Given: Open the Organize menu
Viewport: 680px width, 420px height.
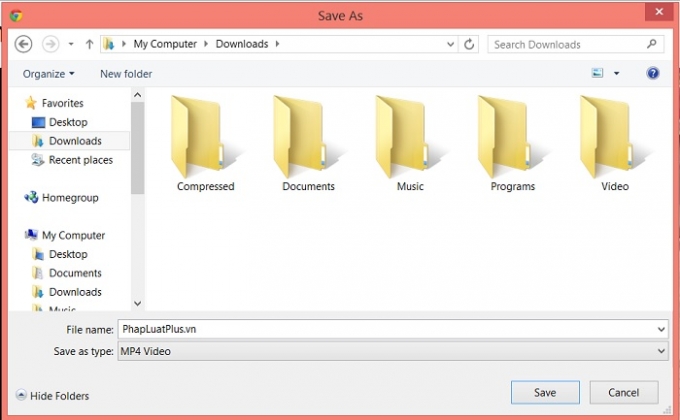Looking at the screenshot, I should (x=48, y=74).
